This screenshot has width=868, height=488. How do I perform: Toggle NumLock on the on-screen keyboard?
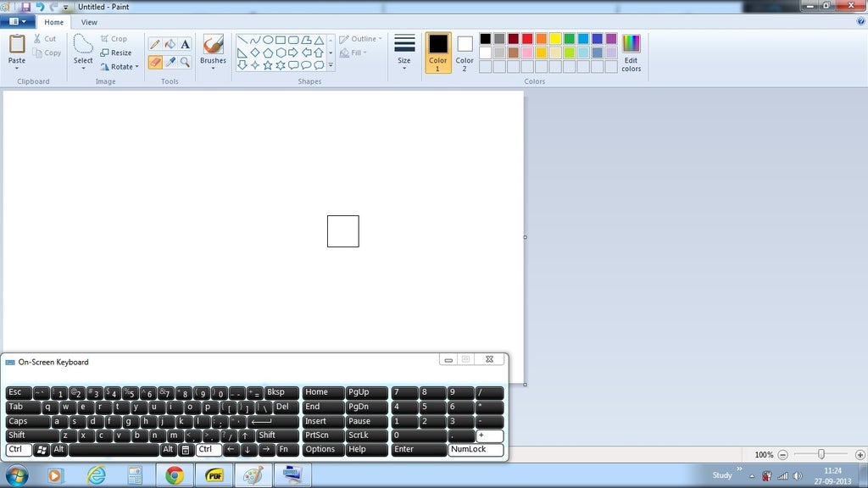point(476,450)
